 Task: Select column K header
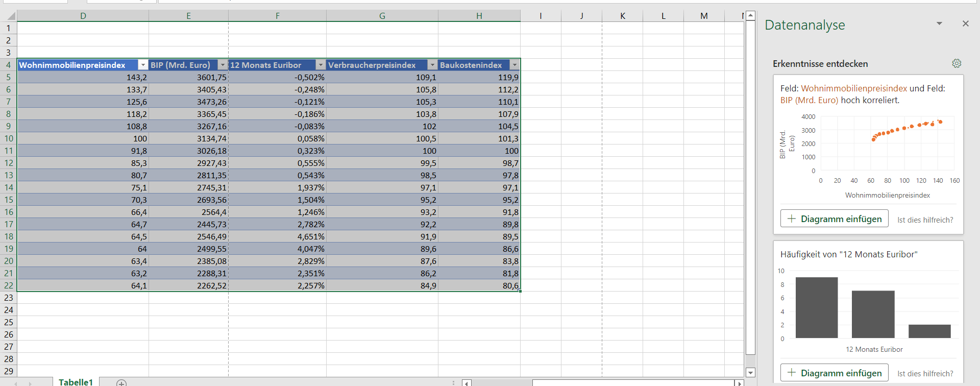(623, 16)
